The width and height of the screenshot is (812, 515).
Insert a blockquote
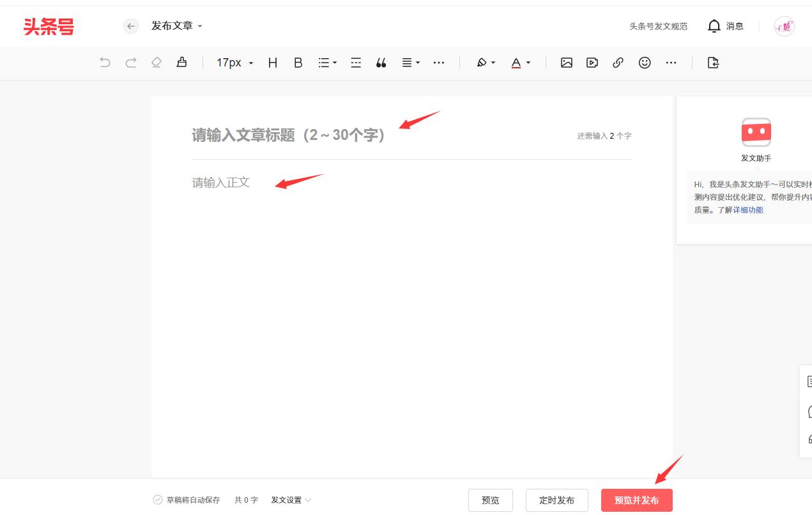[381, 63]
